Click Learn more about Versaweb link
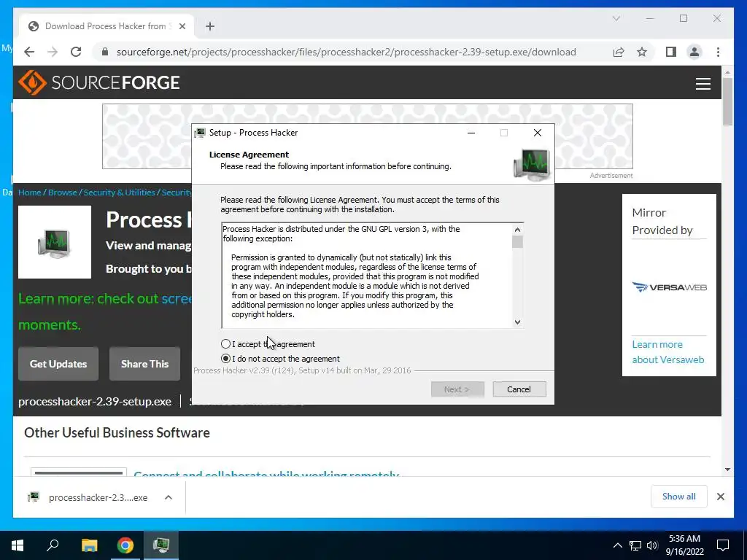The image size is (747, 560). coord(668,352)
